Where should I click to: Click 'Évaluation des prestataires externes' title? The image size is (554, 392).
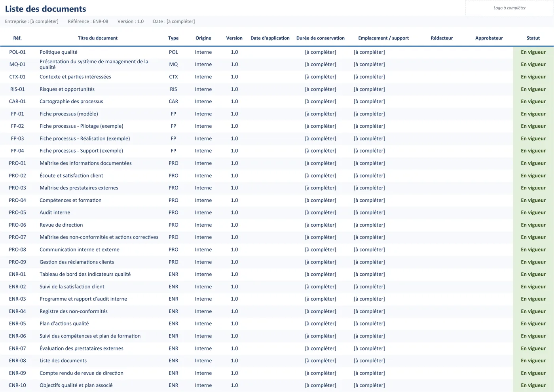pos(82,348)
